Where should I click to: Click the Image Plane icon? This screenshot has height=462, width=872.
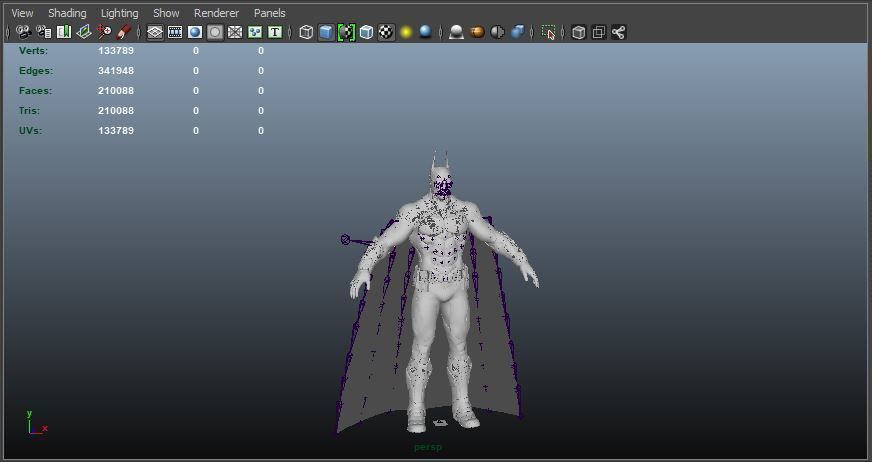pyautogui.click(x=84, y=32)
